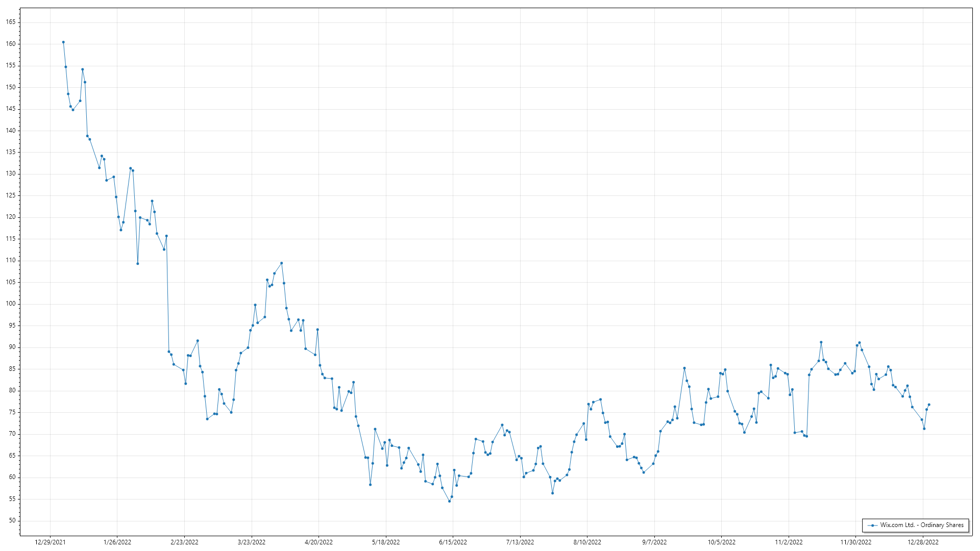Click the 75 y-axis value label
Viewport: 980px width, 551px height.
pos(12,412)
